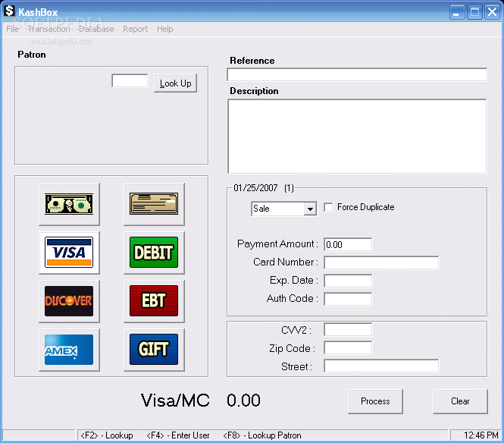Open the Report menu

coord(136,29)
